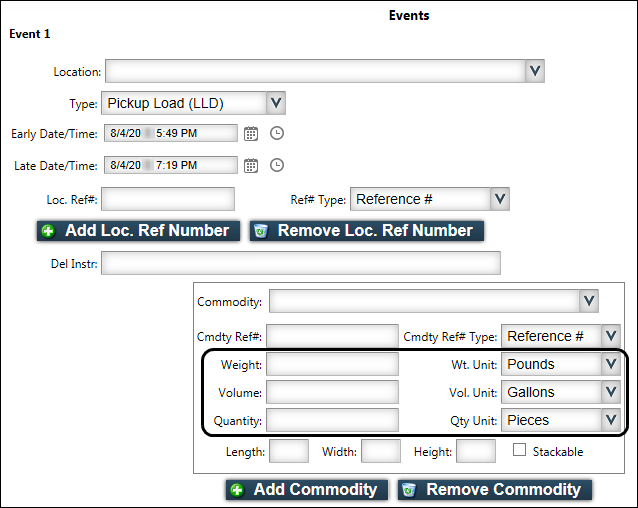
Task: Open the Type dropdown showing Pickup Load
Action: (277, 102)
